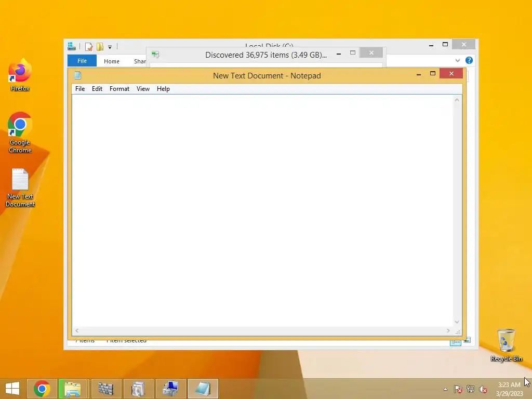
Task: Minimize the Notepad window
Action: pos(419,74)
